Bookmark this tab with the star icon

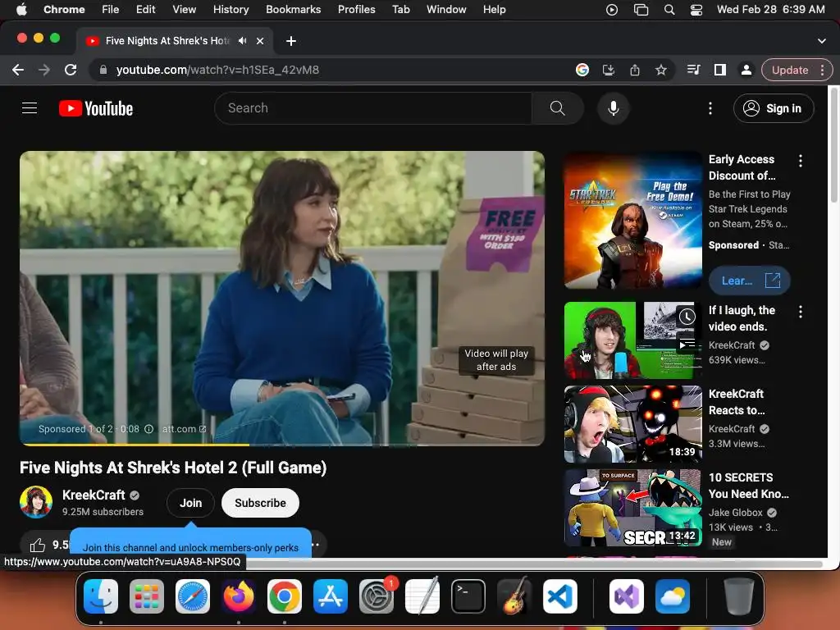pyautogui.click(x=661, y=70)
